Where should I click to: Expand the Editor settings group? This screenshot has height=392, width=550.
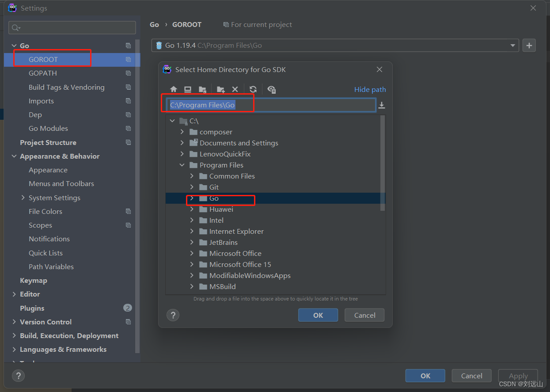coord(14,294)
